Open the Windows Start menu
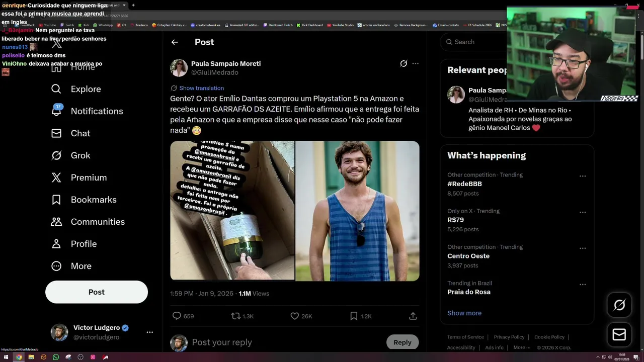The image size is (644, 362). pos(6,357)
